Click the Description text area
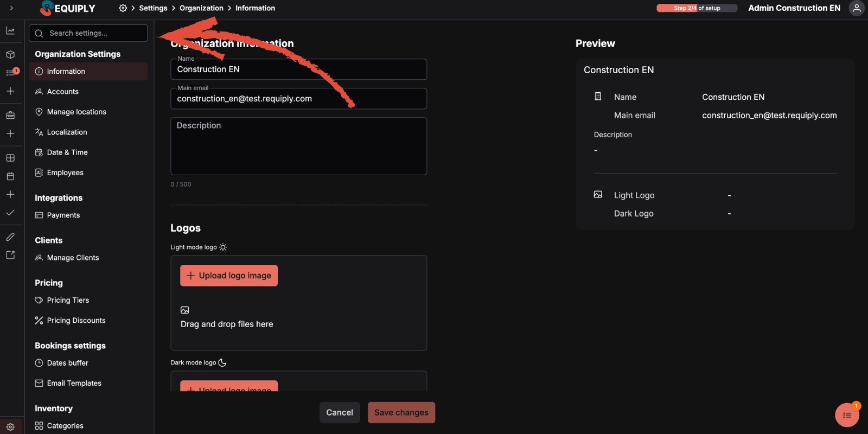This screenshot has width=868, height=434. (x=299, y=146)
